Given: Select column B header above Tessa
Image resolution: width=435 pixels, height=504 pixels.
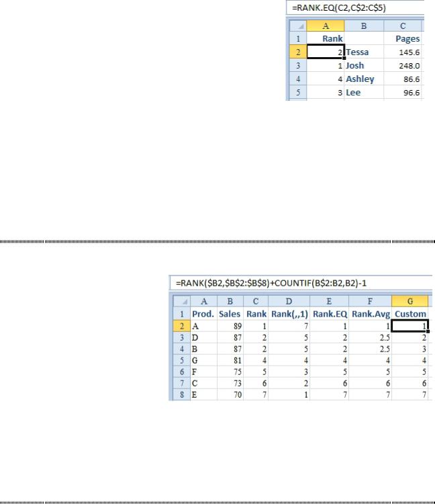Looking at the screenshot, I should pyautogui.click(x=364, y=26).
